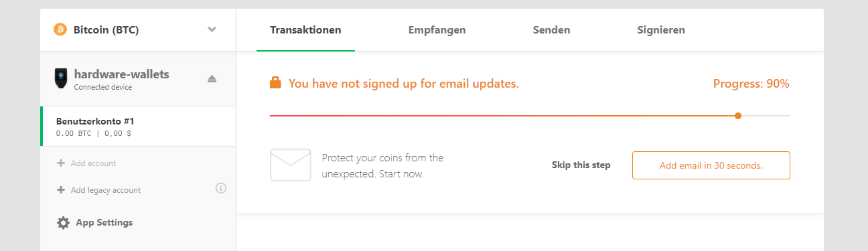Click the eject icon beside hardware-wallets
Image resolution: width=868 pixels, height=251 pixels.
click(x=212, y=79)
